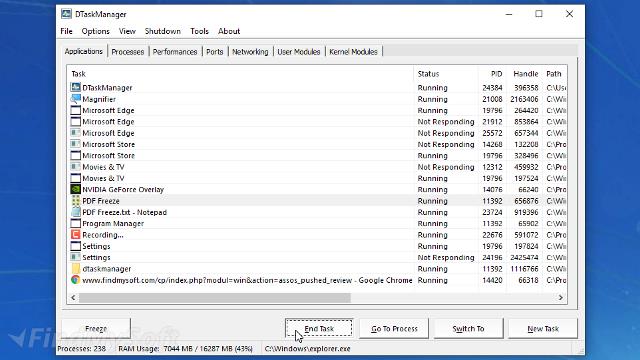Click the DTaskManager title bar icon

click(66, 14)
